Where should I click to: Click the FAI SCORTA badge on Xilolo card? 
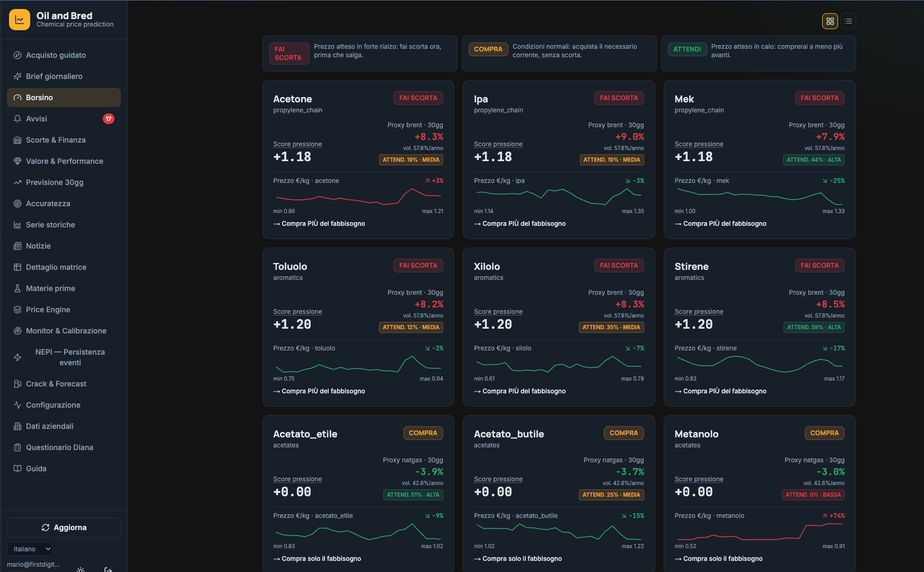[x=619, y=266]
